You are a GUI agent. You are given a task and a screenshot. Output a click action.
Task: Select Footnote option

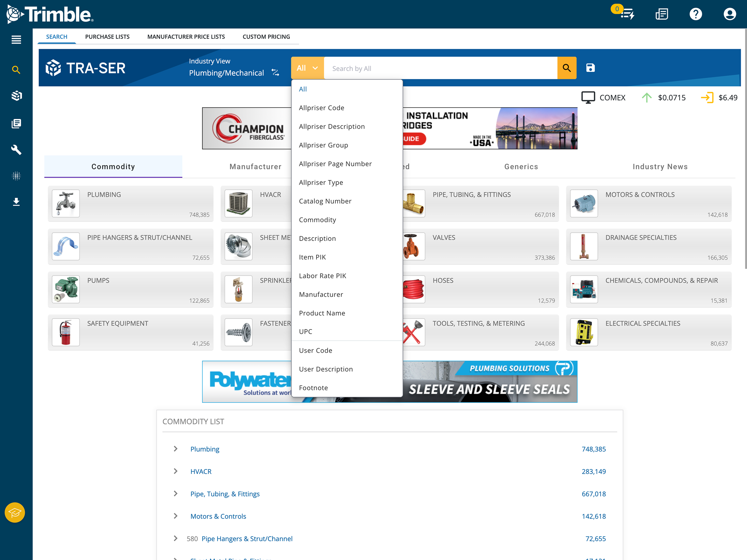(x=347, y=388)
